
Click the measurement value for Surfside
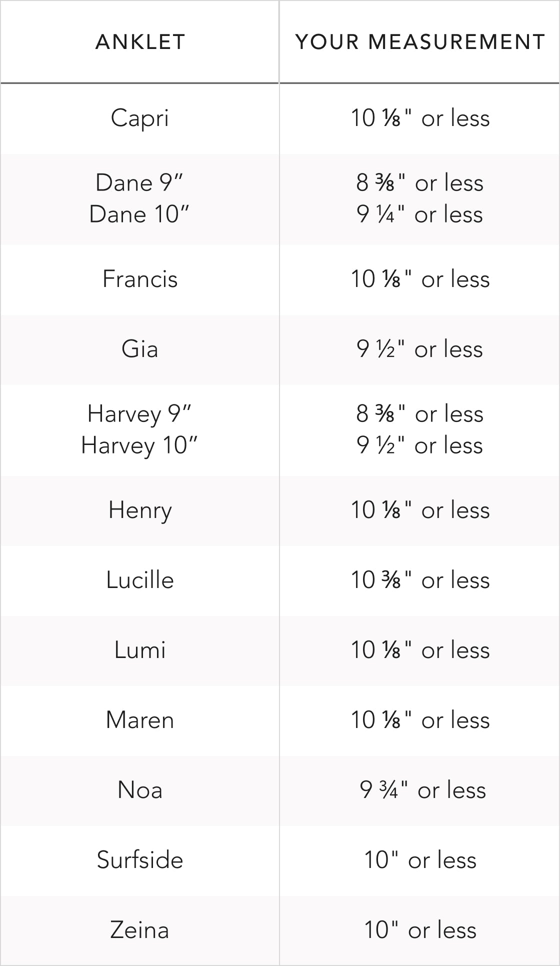pos(420,860)
